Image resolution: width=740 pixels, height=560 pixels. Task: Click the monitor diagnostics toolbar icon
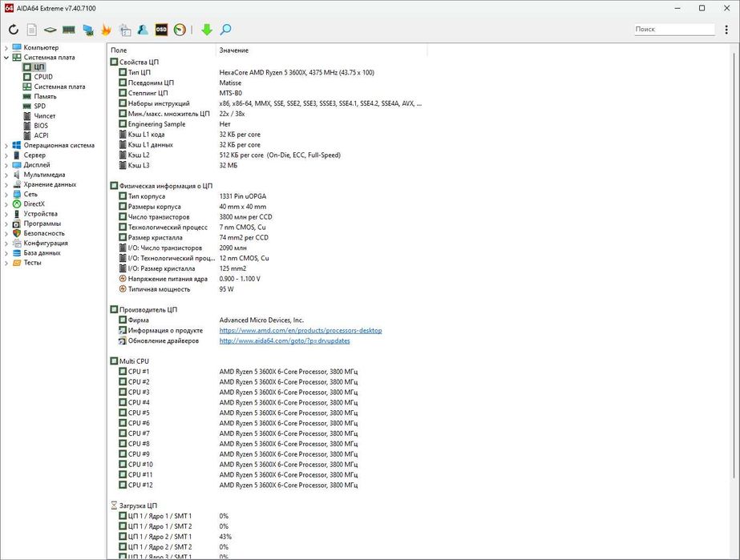tap(87, 30)
